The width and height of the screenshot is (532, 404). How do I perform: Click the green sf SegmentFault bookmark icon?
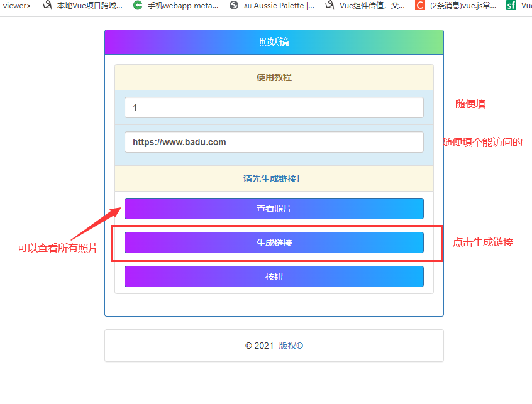coord(511,6)
